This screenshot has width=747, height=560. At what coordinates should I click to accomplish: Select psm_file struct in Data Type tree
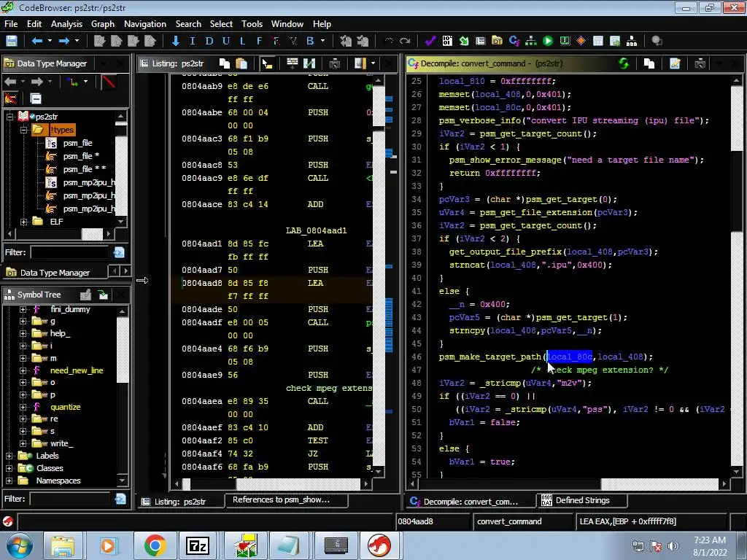click(77, 143)
